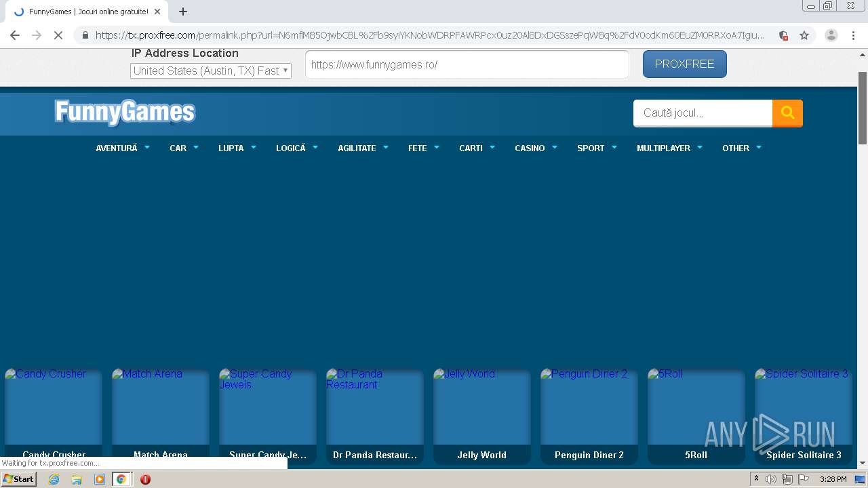Viewport: 868px width, 488px height.
Task: Go back with the browser back arrow
Action: (x=15, y=35)
